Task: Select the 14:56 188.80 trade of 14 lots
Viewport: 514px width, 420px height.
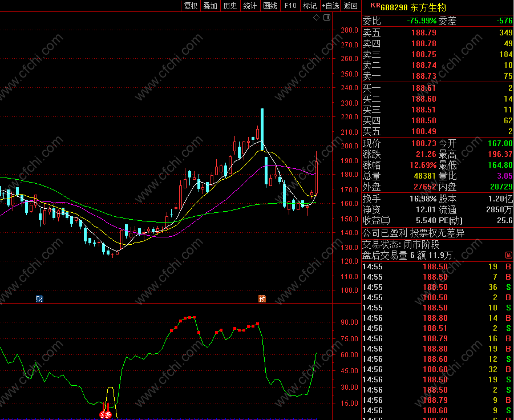Action: (x=438, y=318)
